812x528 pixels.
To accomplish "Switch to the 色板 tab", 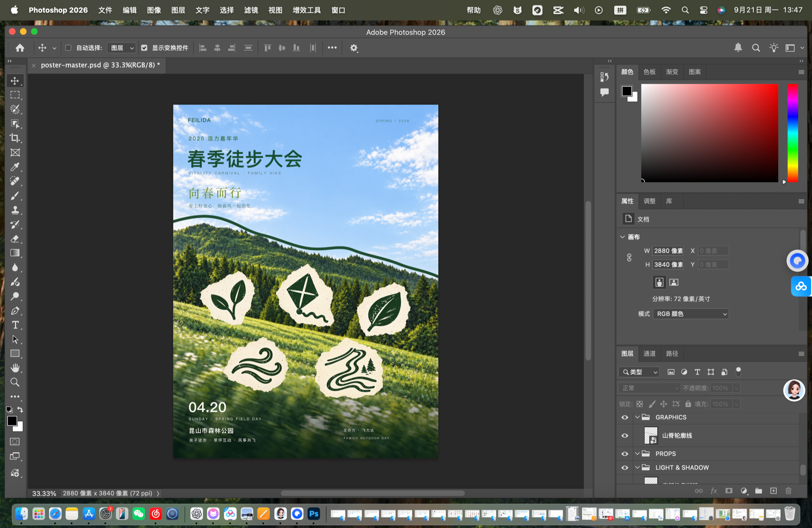I will click(649, 72).
